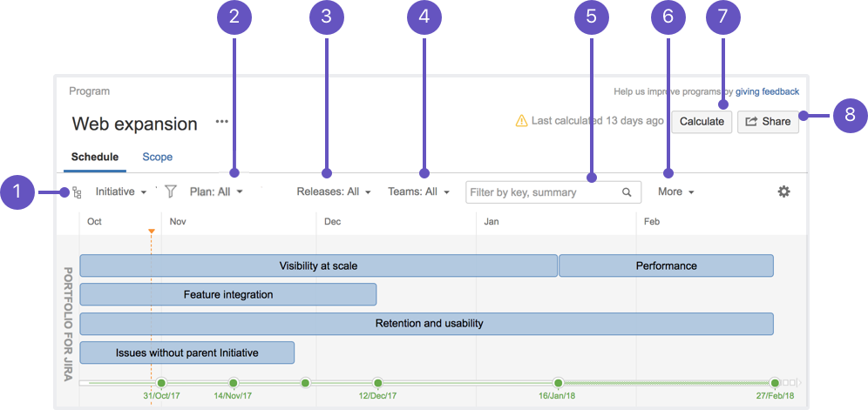Click the funnel filter icon
The width and height of the screenshot is (868, 410).
tap(171, 192)
